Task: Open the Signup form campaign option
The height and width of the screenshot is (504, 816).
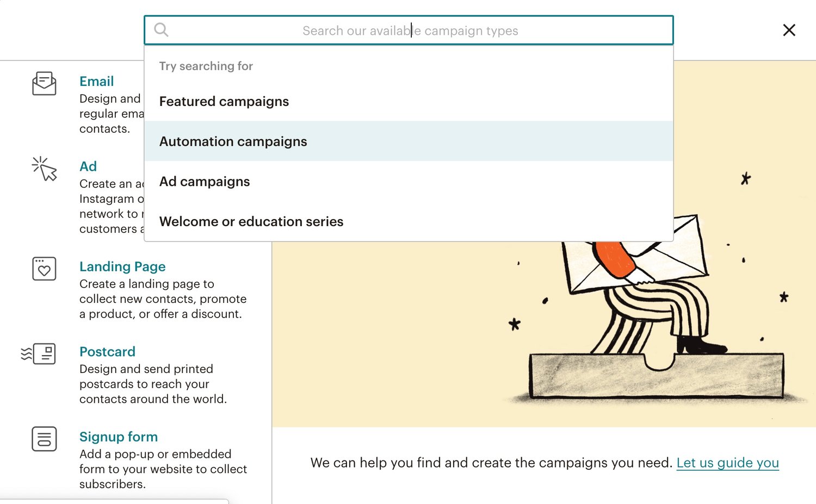Action: tap(119, 437)
